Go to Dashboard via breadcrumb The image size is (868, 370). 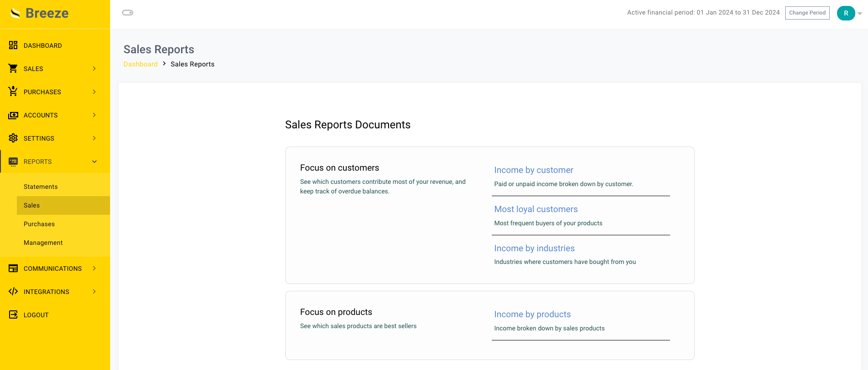[x=141, y=64]
